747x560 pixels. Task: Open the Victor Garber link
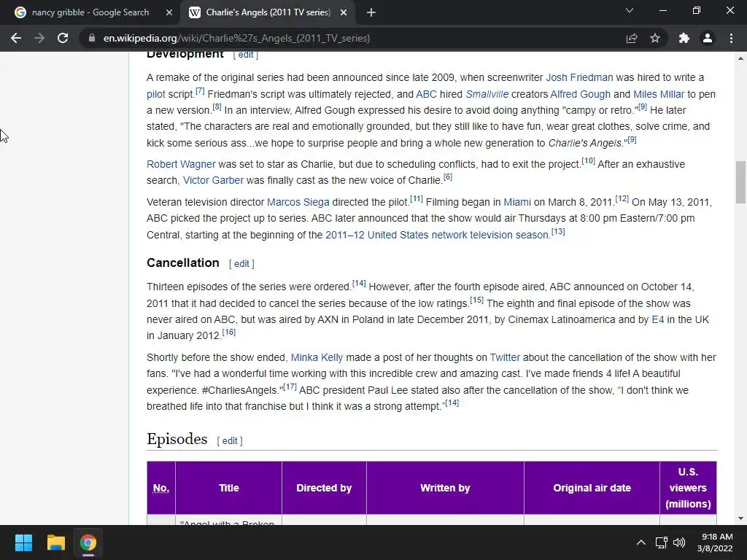213,181
